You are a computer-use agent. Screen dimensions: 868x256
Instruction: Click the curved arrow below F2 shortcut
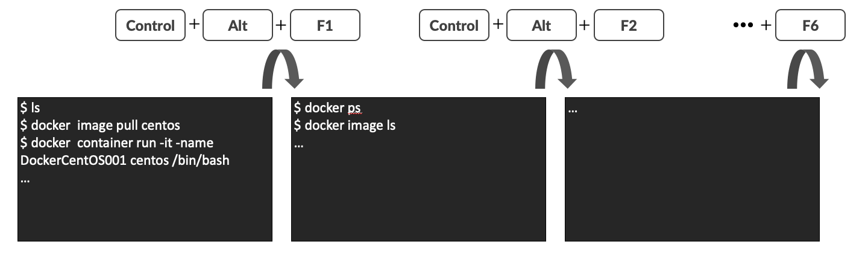pyautogui.click(x=556, y=69)
